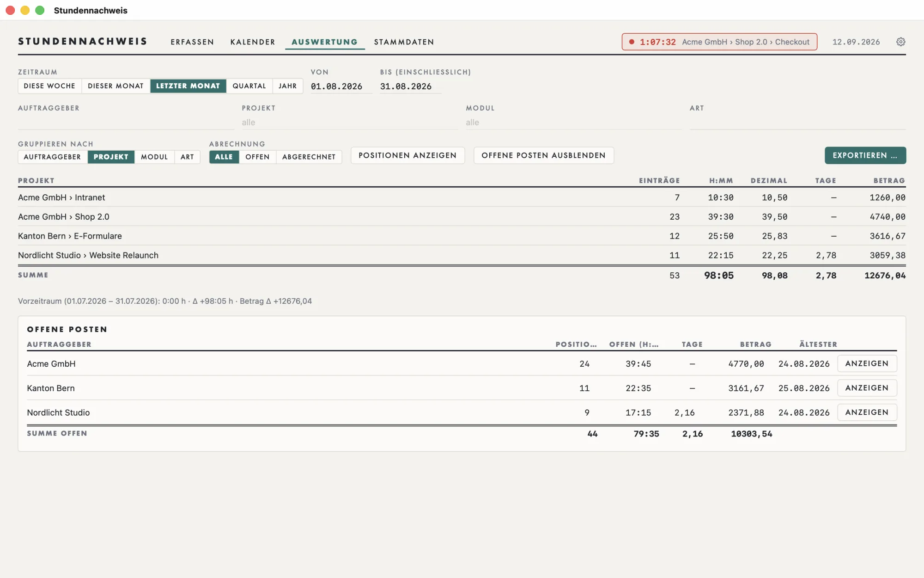
Task: Click the red recording dot in the timer
Action: point(632,42)
